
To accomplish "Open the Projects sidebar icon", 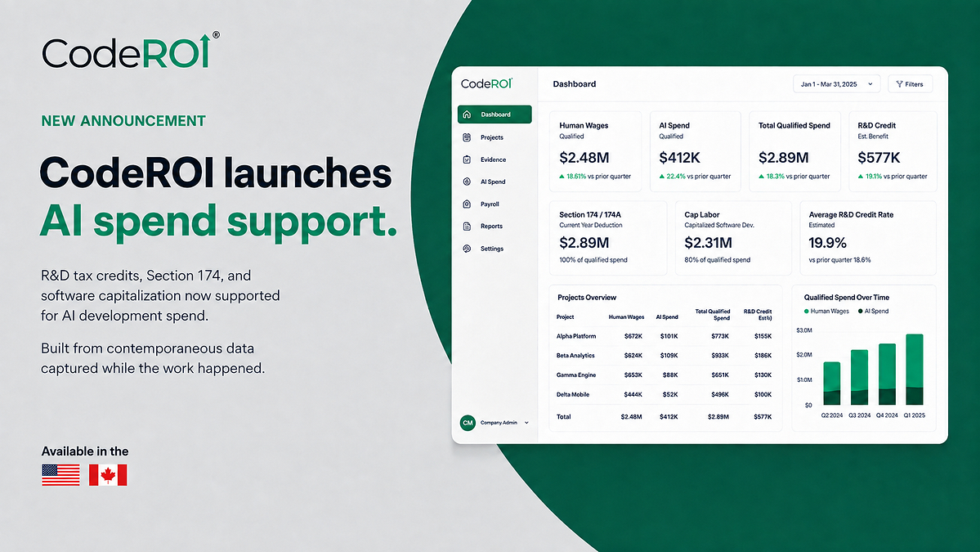I will tap(467, 137).
